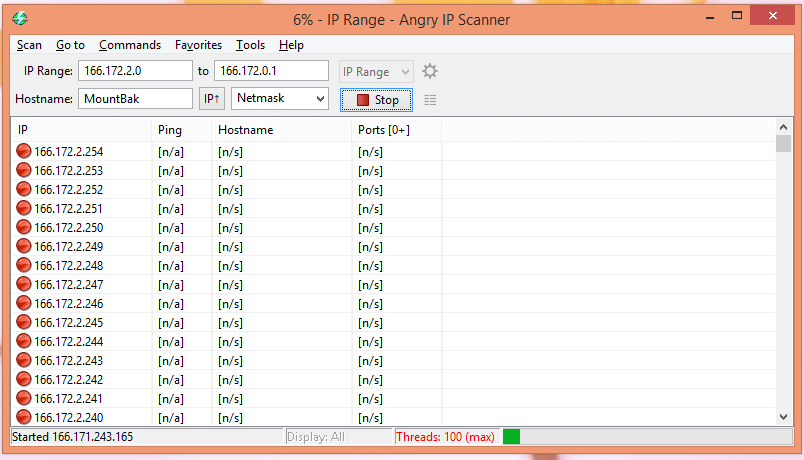Select the row with IP 166.172.2.241

click(393, 398)
